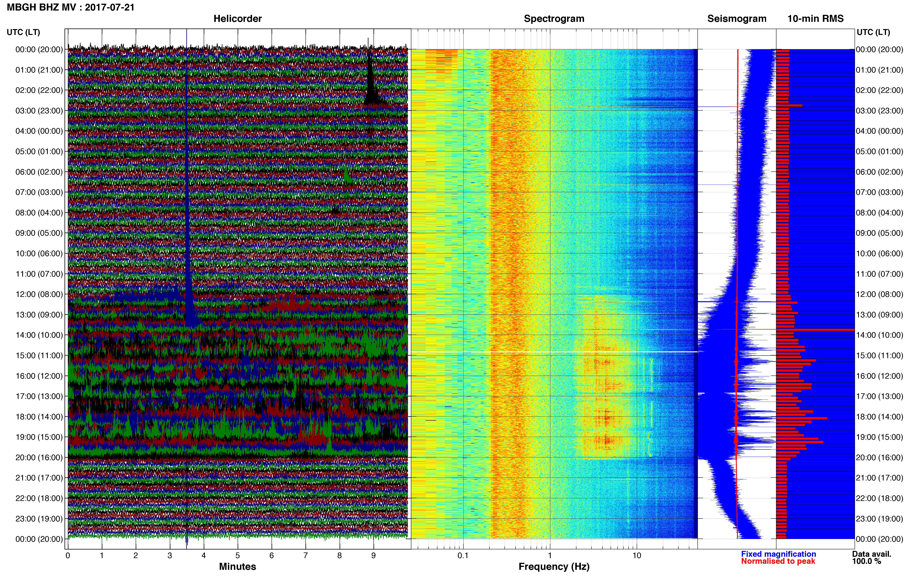This screenshot has height=578, width=924.
Task: Click the 2 tick on the Minutes axis
Action: 136,556
